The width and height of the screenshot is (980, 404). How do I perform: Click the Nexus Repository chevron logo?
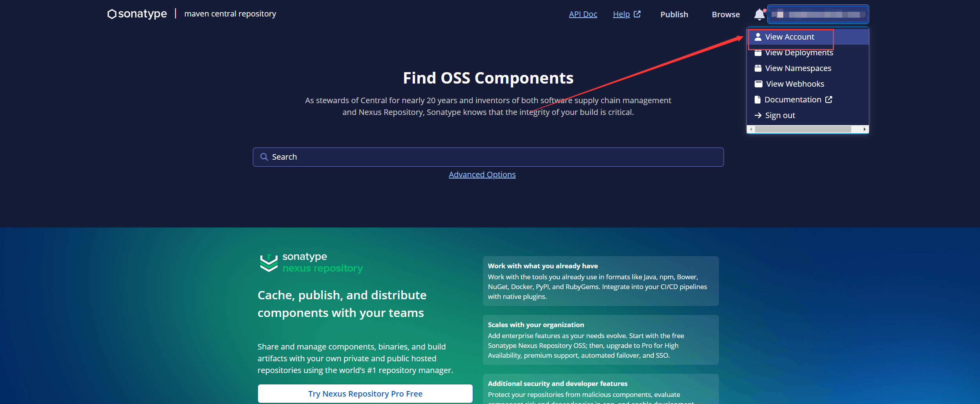coord(269,263)
